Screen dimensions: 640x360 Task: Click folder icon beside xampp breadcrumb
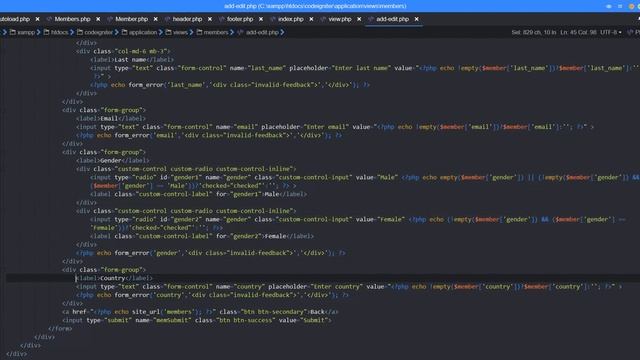click(13, 32)
